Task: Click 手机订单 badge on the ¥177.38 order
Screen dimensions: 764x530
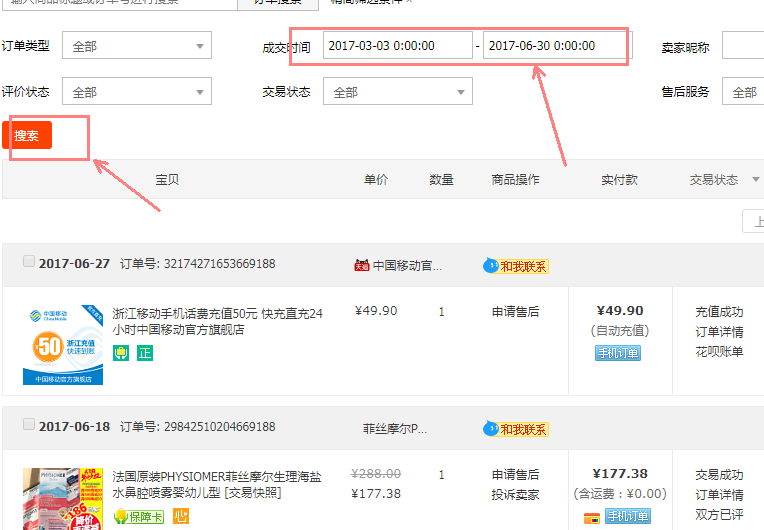Action: pos(628,516)
